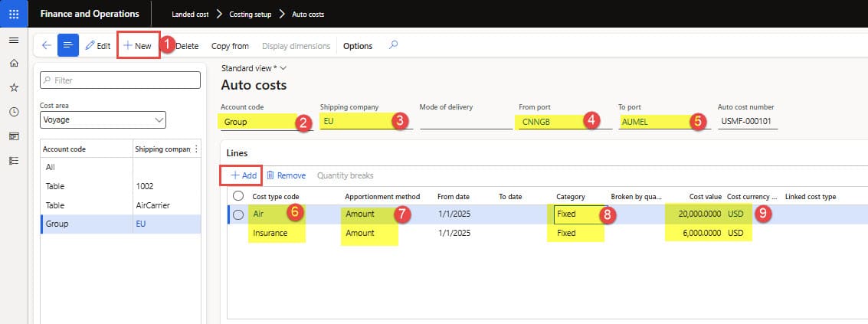Toggle the list view pane button
This screenshot has width=868, height=324.
69,46
